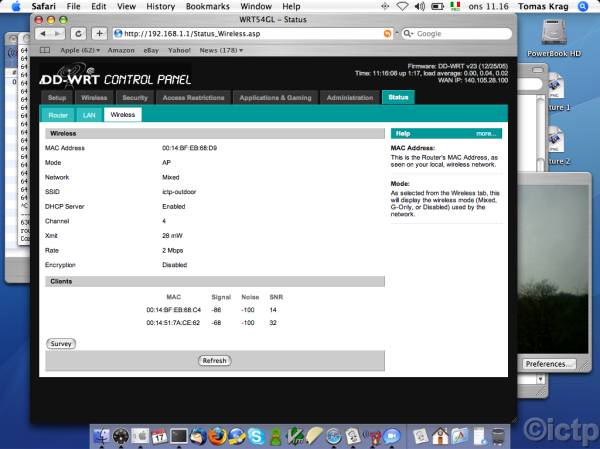Switch to the Administration tab
The width and height of the screenshot is (600, 449).
(x=349, y=98)
